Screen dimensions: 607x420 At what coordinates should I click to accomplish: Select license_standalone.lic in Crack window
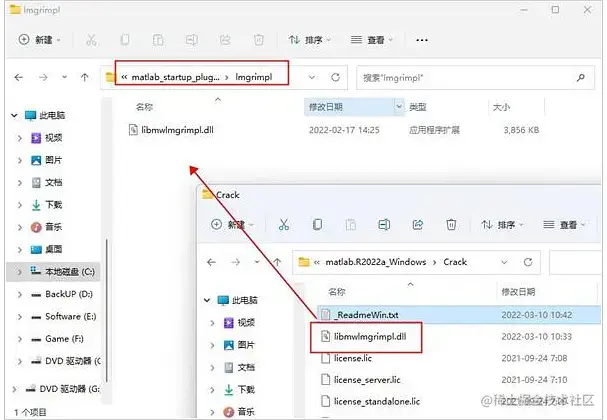[x=370, y=402]
